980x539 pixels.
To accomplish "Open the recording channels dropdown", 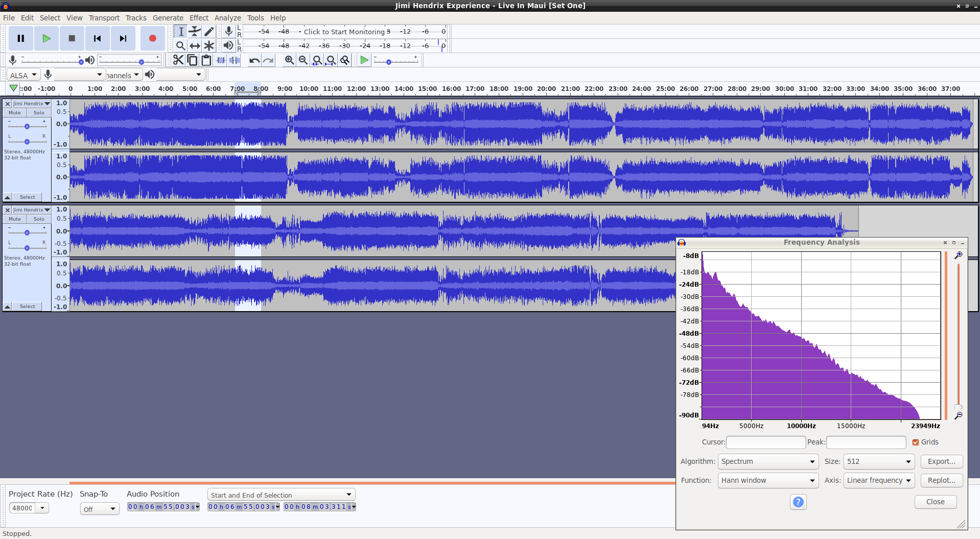I will (x=124, y=75).
